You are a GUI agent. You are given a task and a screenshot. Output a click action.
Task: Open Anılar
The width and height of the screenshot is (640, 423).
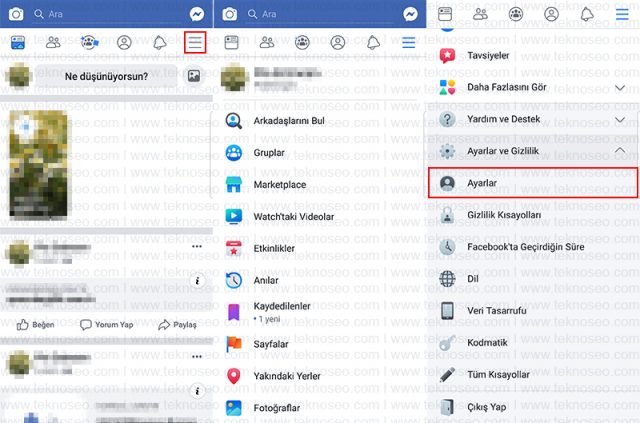[x=319, y=280]
